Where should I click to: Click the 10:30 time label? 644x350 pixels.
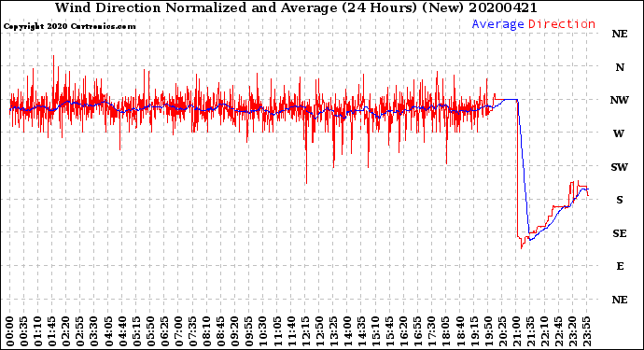coord(263,331)
